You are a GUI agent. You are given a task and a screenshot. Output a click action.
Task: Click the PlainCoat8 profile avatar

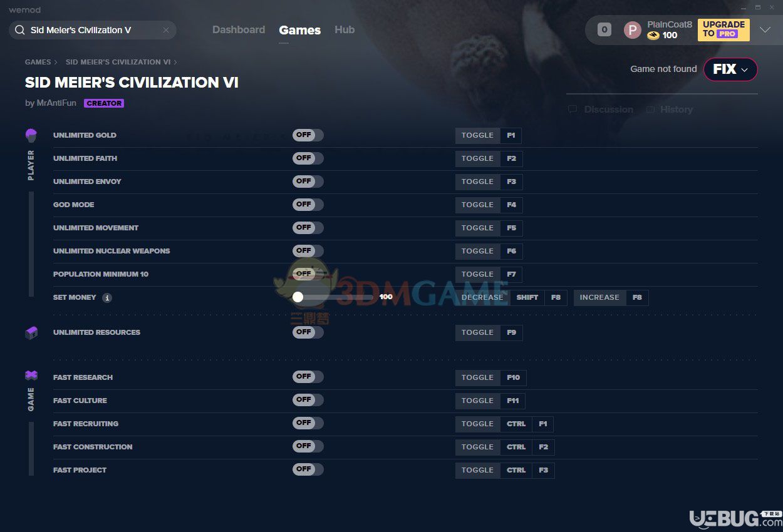click(x=633, y=30)
